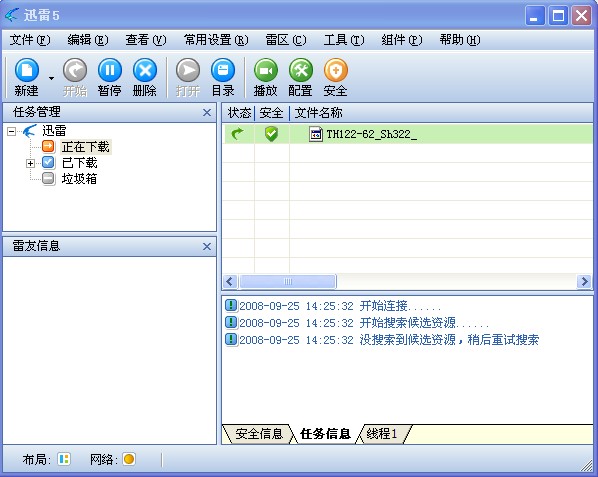Minimize the 迅雷5 window
This screenshot has height=477, width=598.
tap(535, 16)
